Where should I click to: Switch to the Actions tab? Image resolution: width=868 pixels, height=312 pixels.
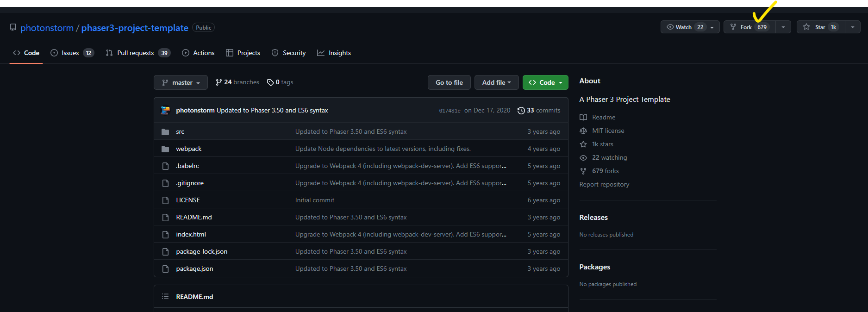[198, 53]
